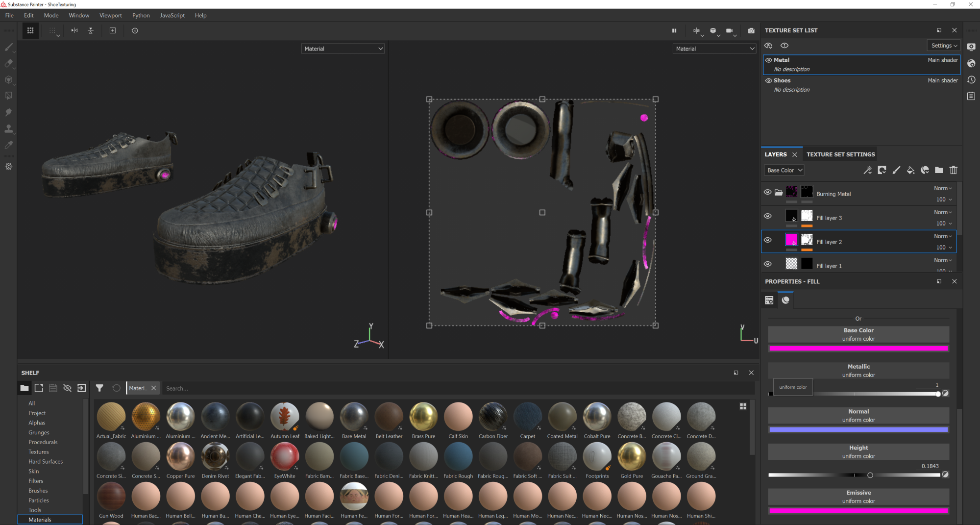Image resolution: width=980 pixels, height=525 pixels.
Task: Hide Fill layer 3
Action: coord(768,216)
